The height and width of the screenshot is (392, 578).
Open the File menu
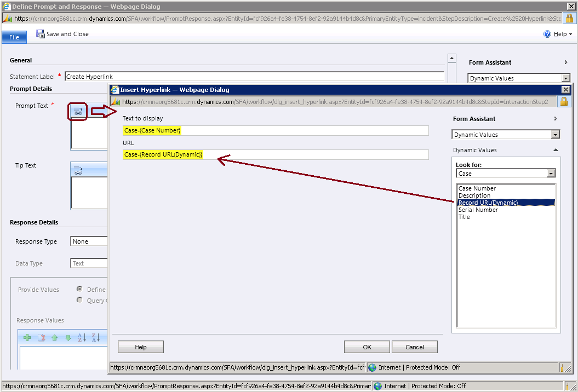(14, 36)
